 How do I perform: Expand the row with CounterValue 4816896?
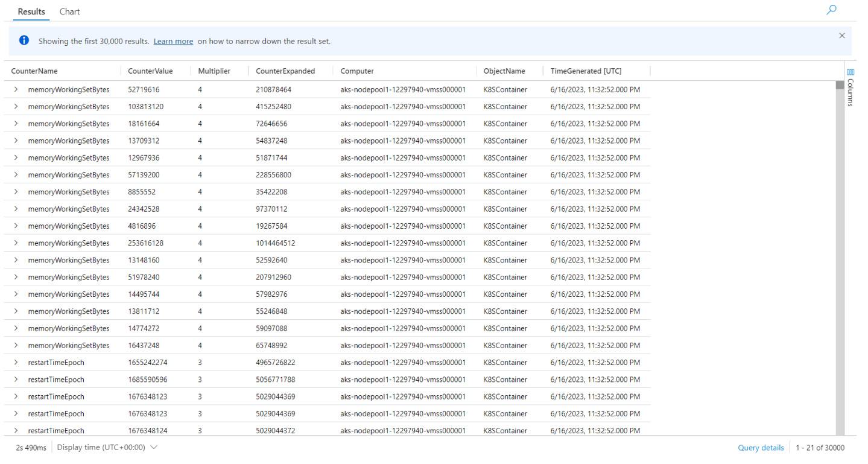pos(16,226)
